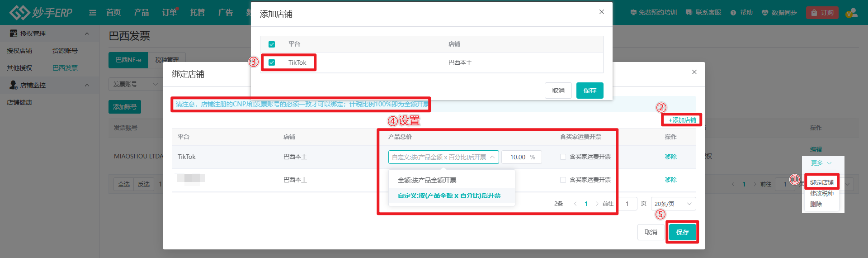The width and height of the screenshot is (868, 258).
Task: Switch to the 巴西NF-e tab
Action: (128, 60)
